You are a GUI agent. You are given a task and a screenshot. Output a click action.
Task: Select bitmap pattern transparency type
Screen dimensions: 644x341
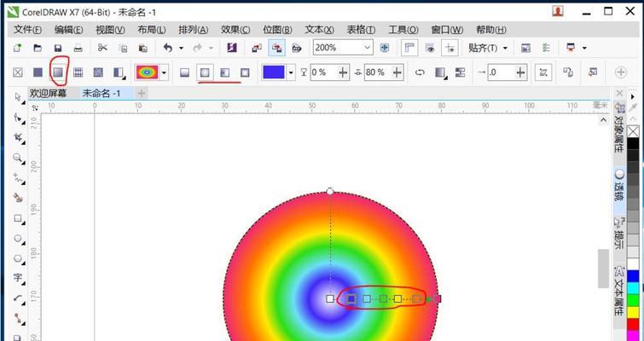98,72
